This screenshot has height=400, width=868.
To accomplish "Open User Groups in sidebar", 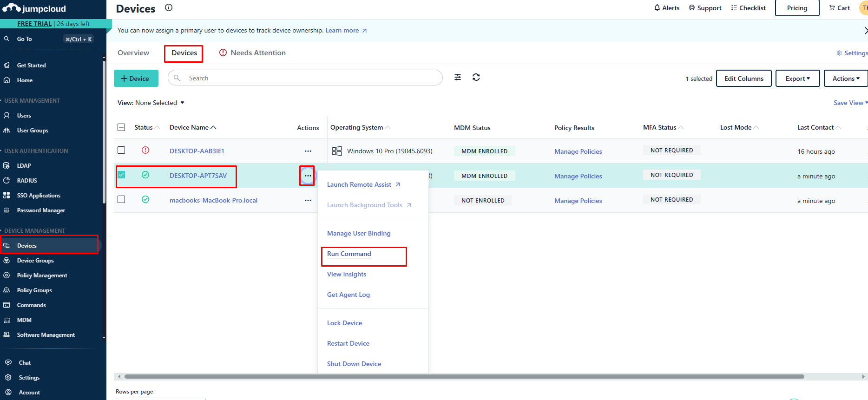I will click(x=33, y=131).
